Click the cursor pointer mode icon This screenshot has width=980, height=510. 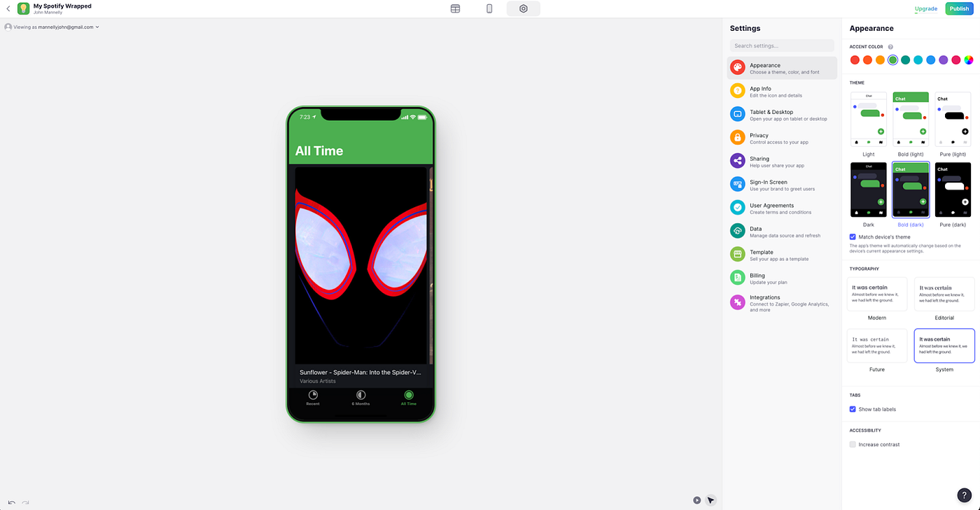pyautogui.click(x=710, y=500)
